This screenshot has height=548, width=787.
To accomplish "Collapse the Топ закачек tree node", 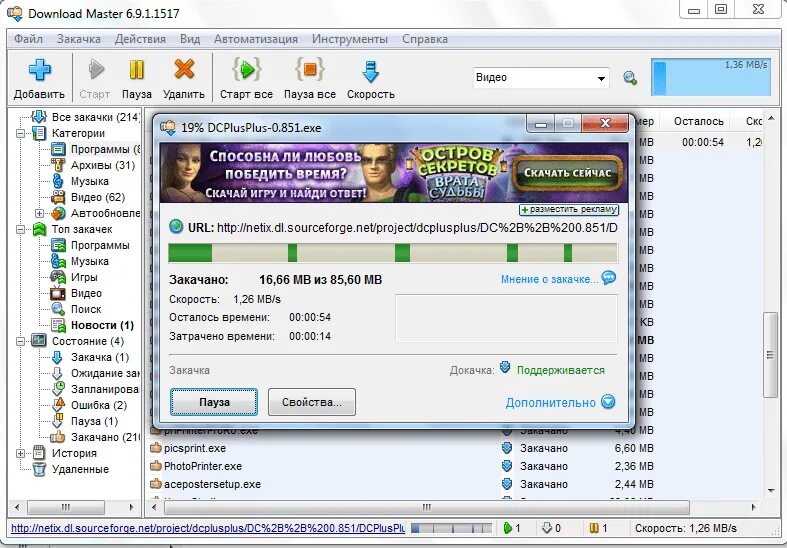I will [21, 229].
